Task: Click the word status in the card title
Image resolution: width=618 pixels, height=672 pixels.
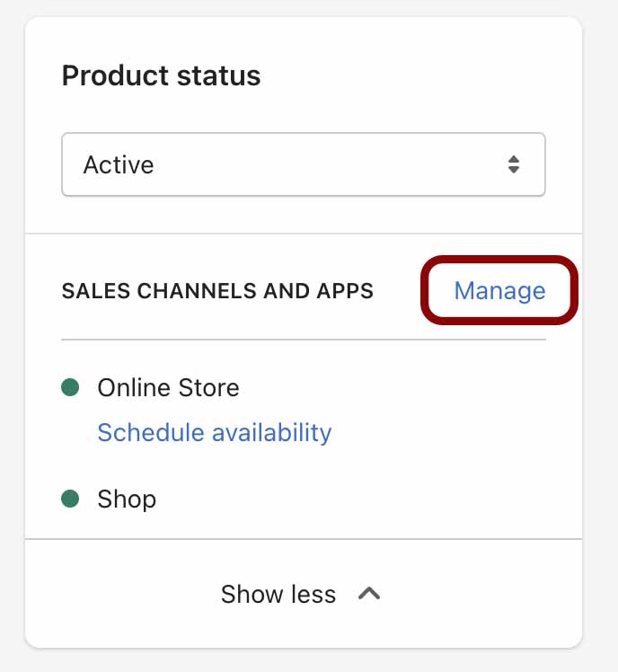Action: tap(218, 76)
